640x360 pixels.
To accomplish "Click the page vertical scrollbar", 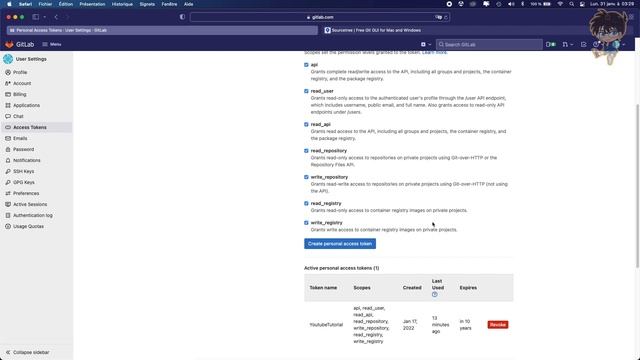I will click(637, 186).
